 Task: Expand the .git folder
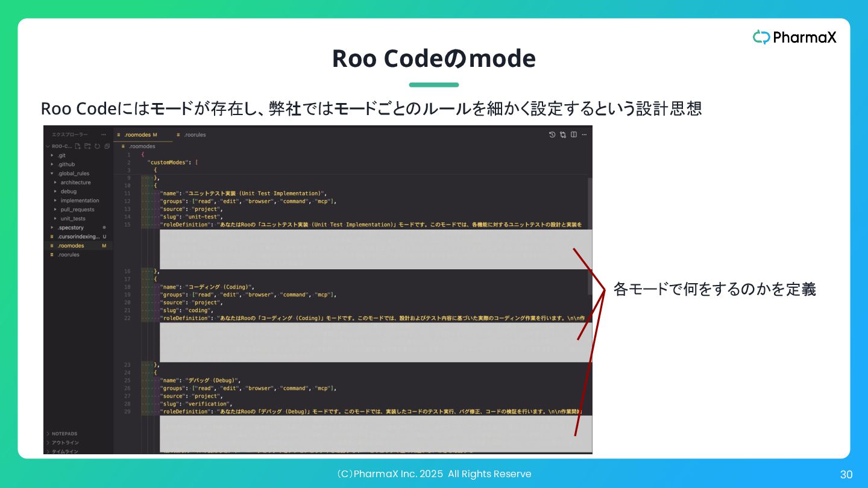click(52, 155)
